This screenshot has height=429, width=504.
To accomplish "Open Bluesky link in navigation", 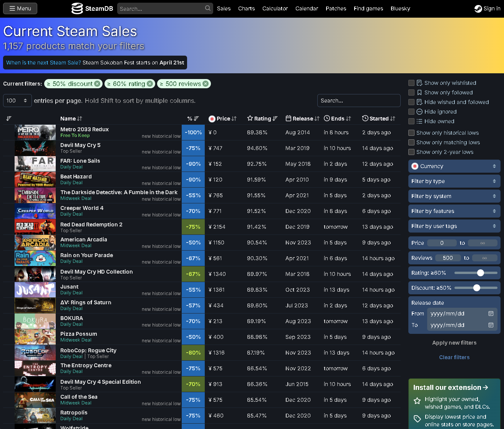I will click(x=400, y=8).
